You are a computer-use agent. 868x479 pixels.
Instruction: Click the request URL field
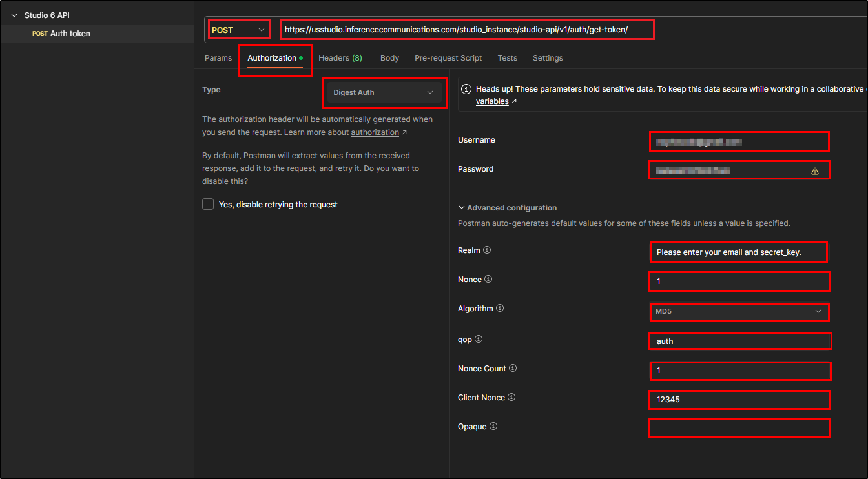[466, 30]
